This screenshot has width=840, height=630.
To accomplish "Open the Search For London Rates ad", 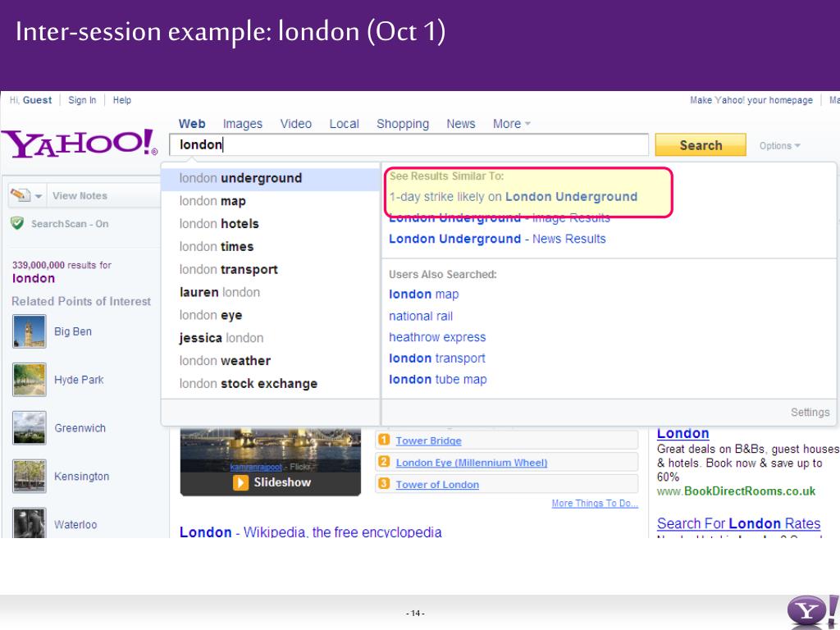I will click(739, 523).
